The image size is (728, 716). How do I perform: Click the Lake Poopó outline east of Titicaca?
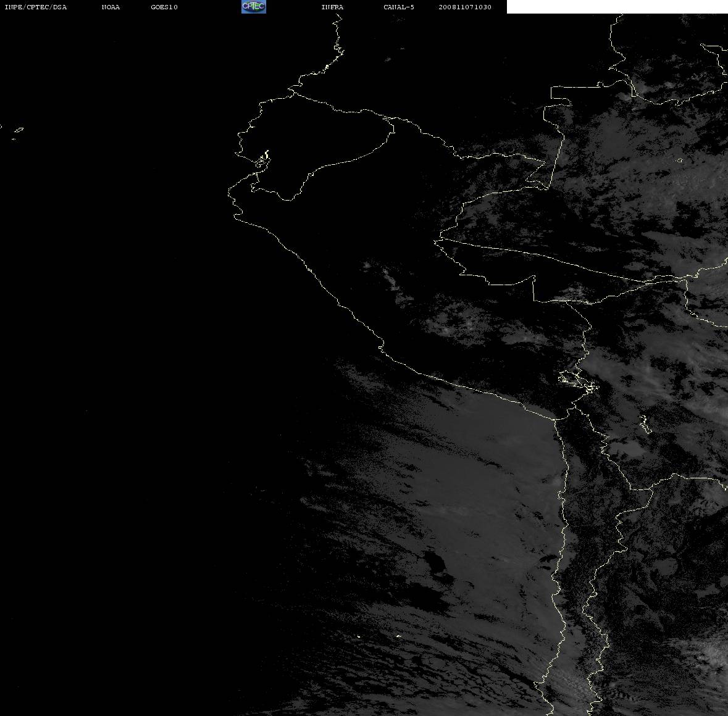[645, 424]
